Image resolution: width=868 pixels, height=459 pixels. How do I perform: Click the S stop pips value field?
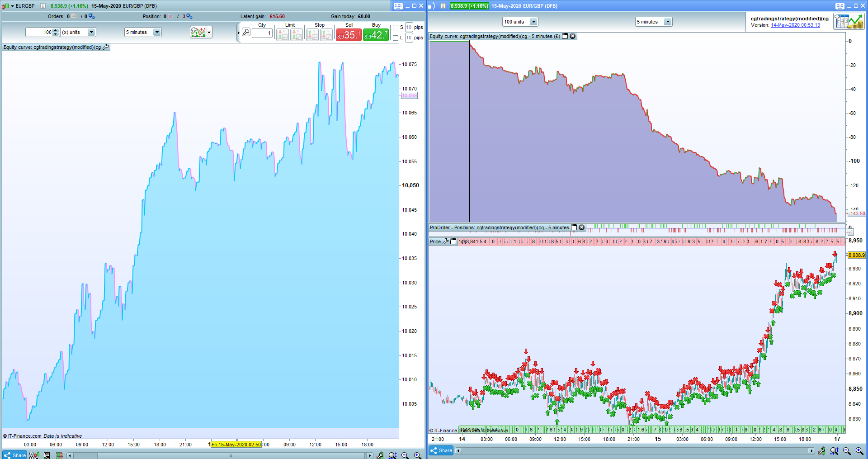[x=409, y=27]
